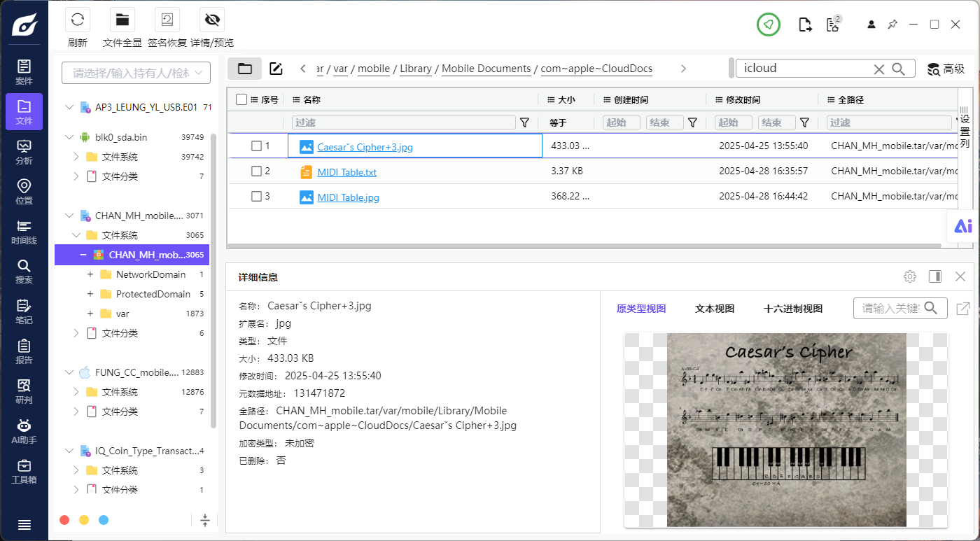Open the 笔记 sidebar section
The height and width of the screenshot is (541, 980).
pos(24,311)
